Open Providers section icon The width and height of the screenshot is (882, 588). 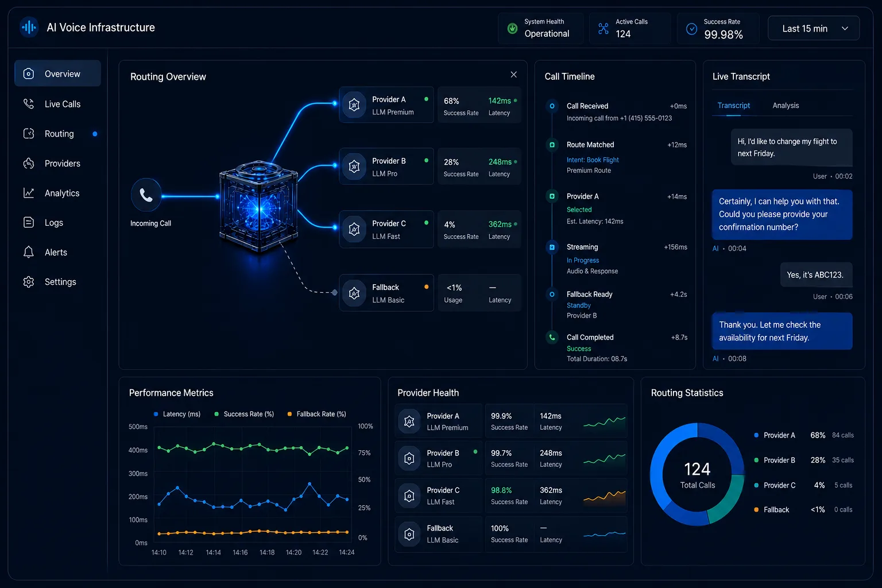29,164
